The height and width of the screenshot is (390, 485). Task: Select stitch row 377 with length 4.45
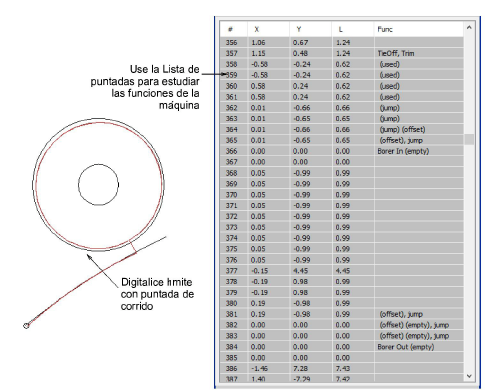point(342,271)
